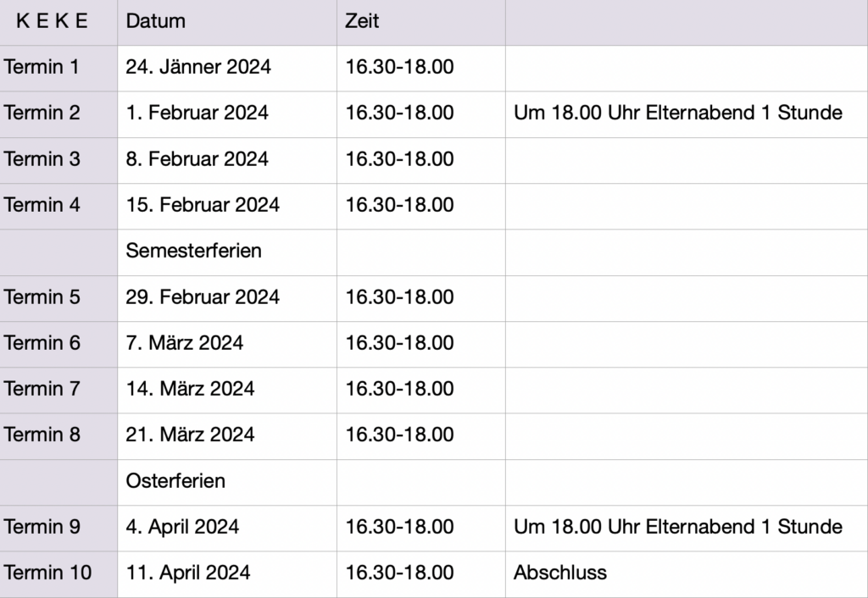Click the Termin 10 time cell
This screenshot has height=598, width=868.
(x=399, y=573)
